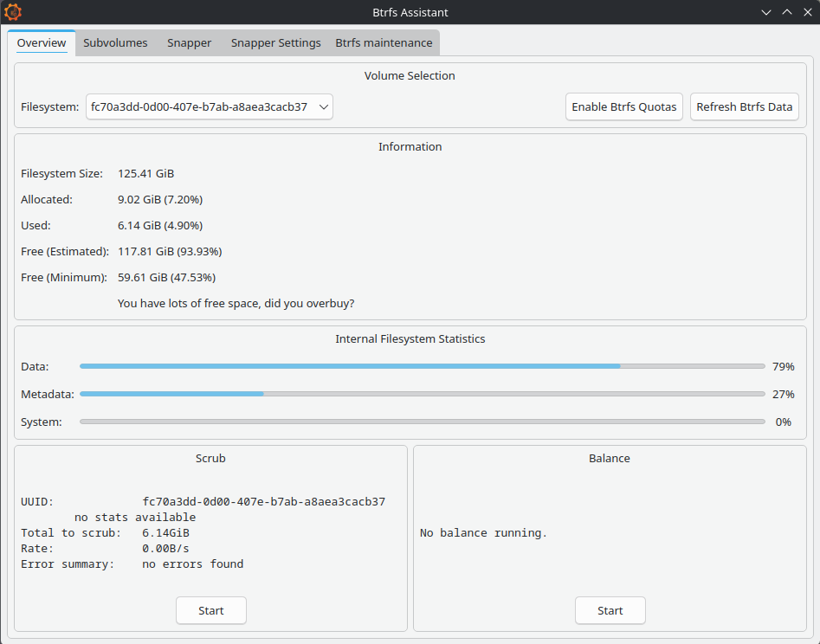This screenshot has width=820, height=644.
Task: Click the '6.14 GiB (4.90%)' used value
Action: pyautogui.click(x=160, y=226)
